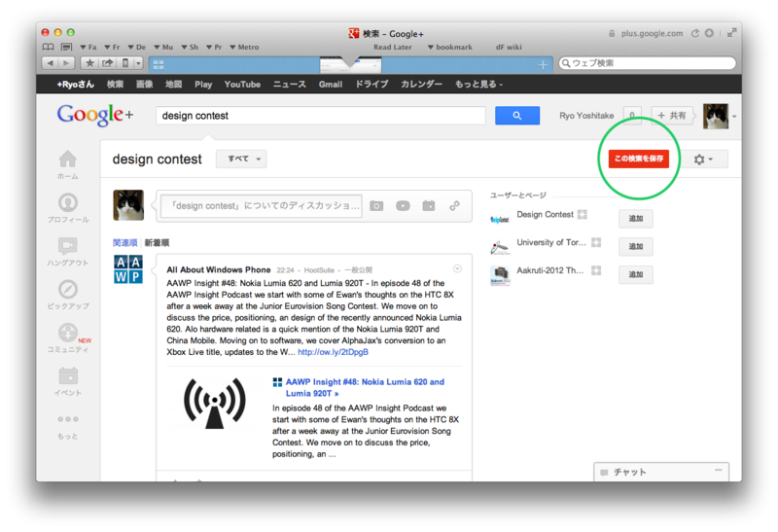
Task: Open カレンダー in the Google bar
Action: pos(421,85)
